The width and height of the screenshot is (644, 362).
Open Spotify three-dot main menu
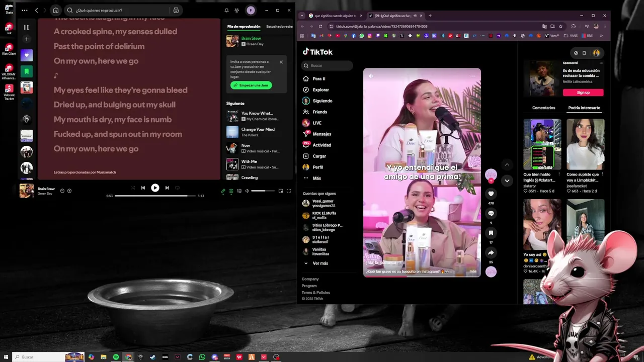click(x=25, y=10)
